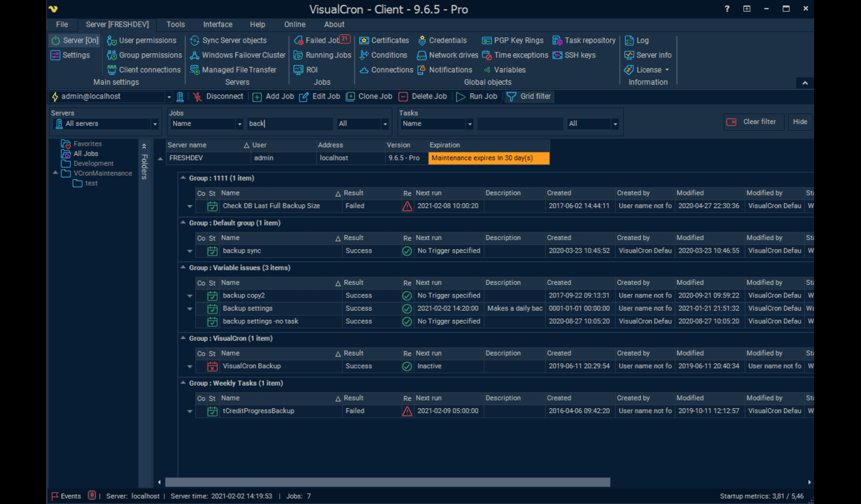Show Running Jobs
Image resolution: width=861 pixels, height=504 pixels.
click(322, 55)
